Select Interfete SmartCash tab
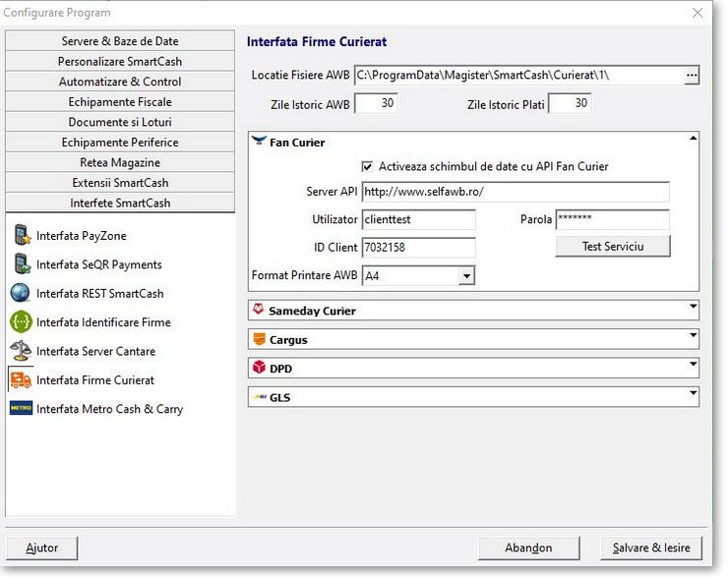This screenshot has width=728, height=578. pyautogui.click(x=120, y=203)
